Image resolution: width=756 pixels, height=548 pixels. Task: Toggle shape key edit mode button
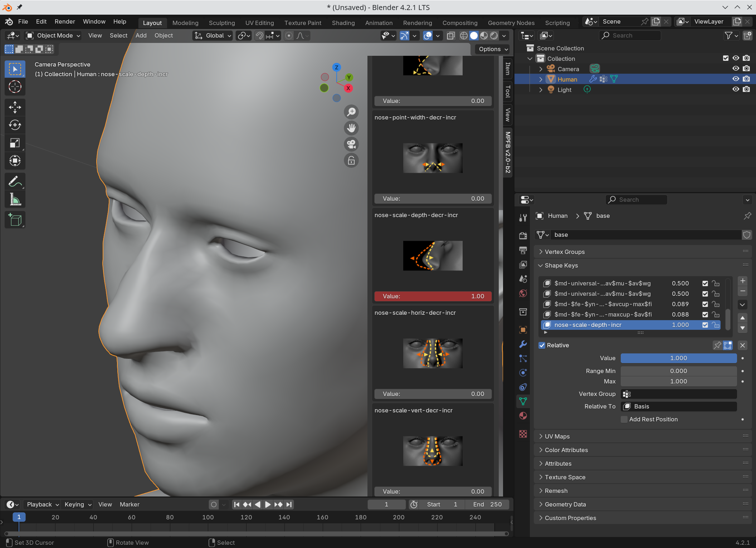(x=728, y=345)
